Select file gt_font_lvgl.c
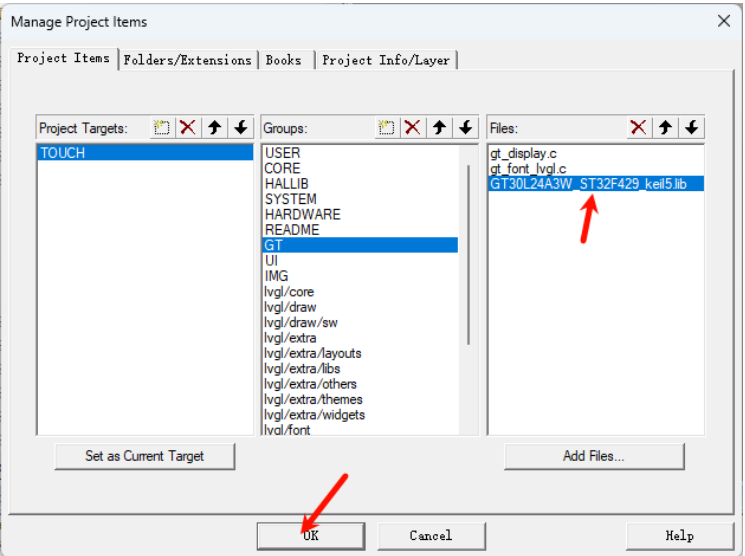Screen dimensions: 745x556 (596, 168)
